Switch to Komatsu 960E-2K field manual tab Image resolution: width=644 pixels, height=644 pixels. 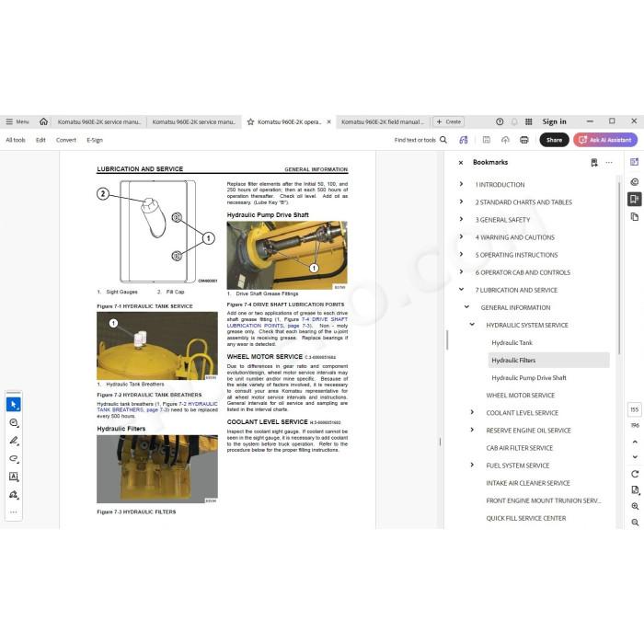coord(383,121)
